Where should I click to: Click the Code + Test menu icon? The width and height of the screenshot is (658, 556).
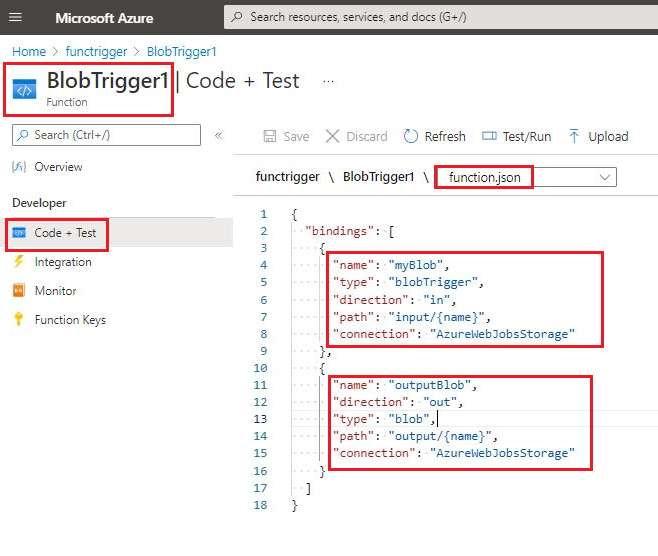pyautogui.click(x=19, y=232)
